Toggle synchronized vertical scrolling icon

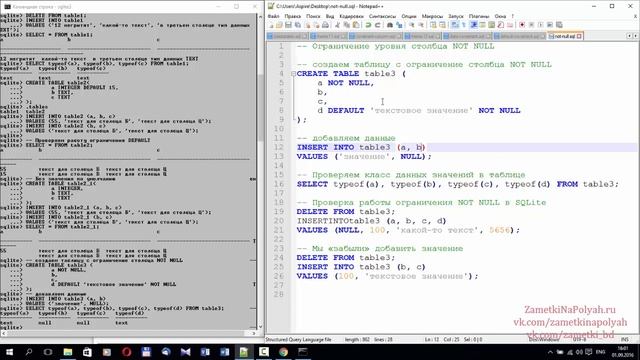(x=433, y=25)
